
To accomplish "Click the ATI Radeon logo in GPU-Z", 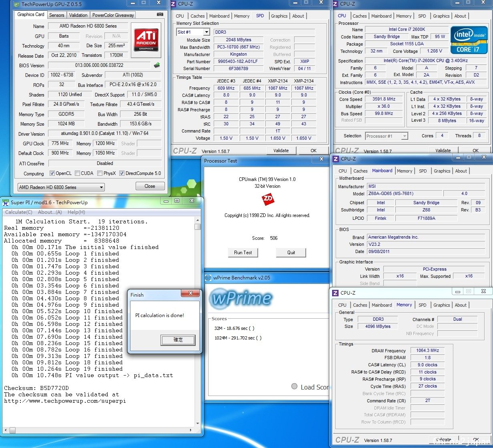I will pyautogui.click(x=146, y=40).
